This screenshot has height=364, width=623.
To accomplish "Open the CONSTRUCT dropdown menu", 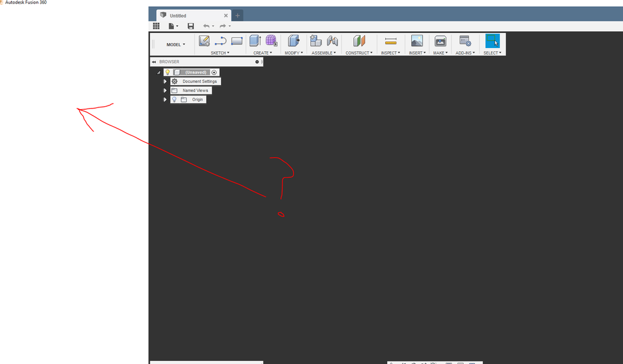I will tap(359, 53).
